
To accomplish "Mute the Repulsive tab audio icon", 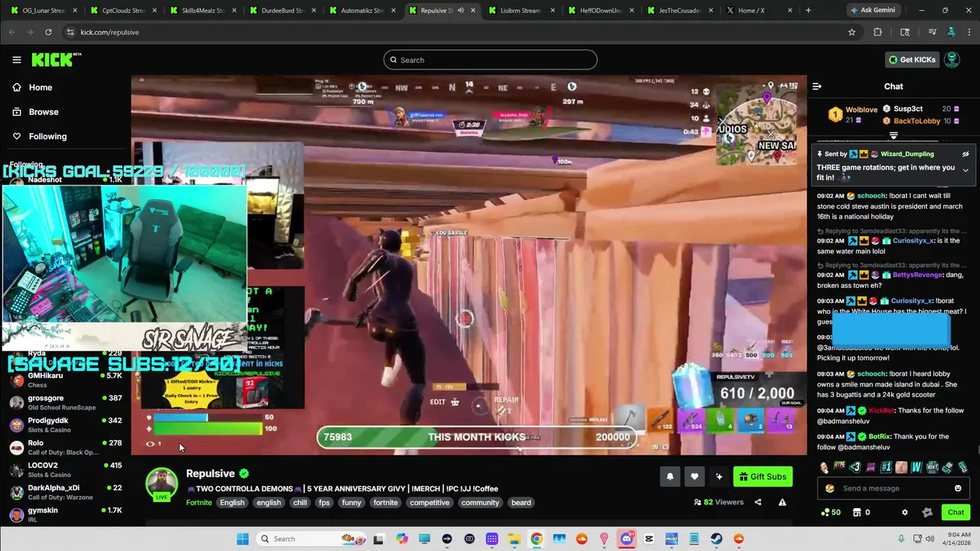I will (x=460, y=11).
